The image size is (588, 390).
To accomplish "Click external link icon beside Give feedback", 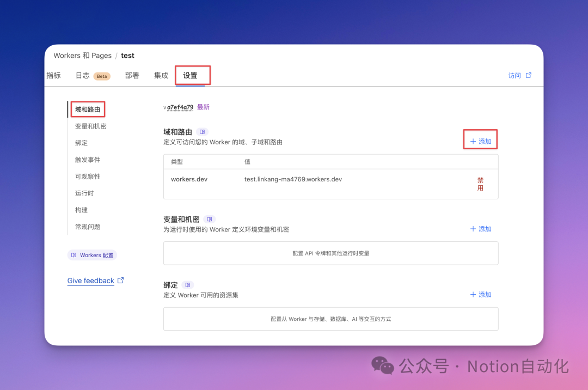I will [x=120, y=281].
